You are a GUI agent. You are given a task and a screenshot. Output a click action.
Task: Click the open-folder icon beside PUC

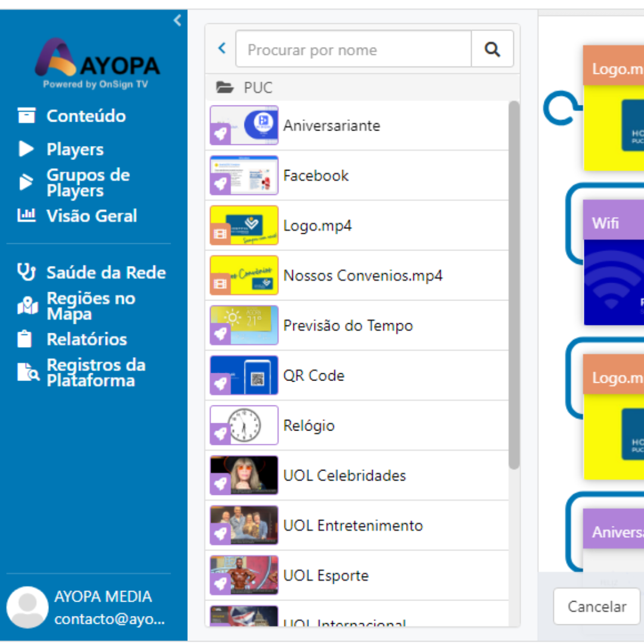[225, 87]
